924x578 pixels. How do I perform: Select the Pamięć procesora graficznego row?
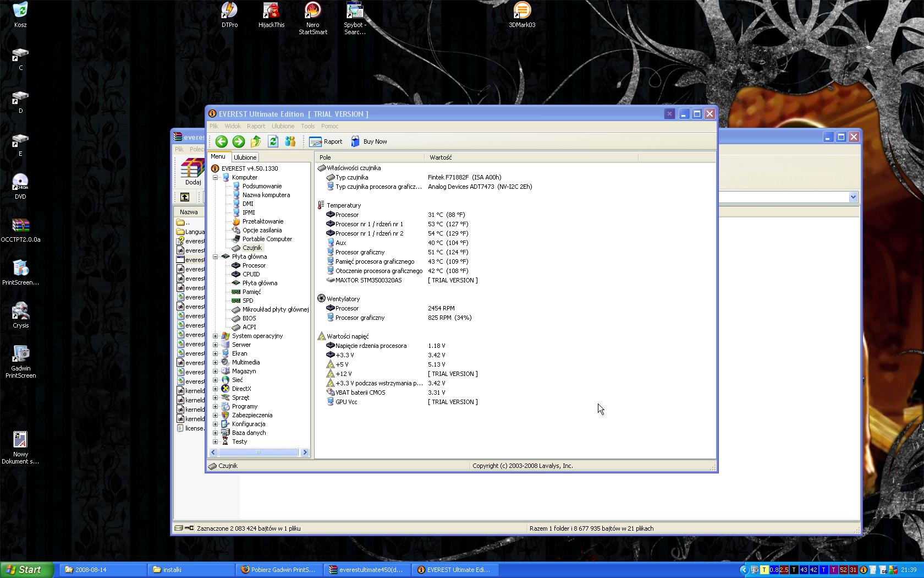tap(375, 261)
